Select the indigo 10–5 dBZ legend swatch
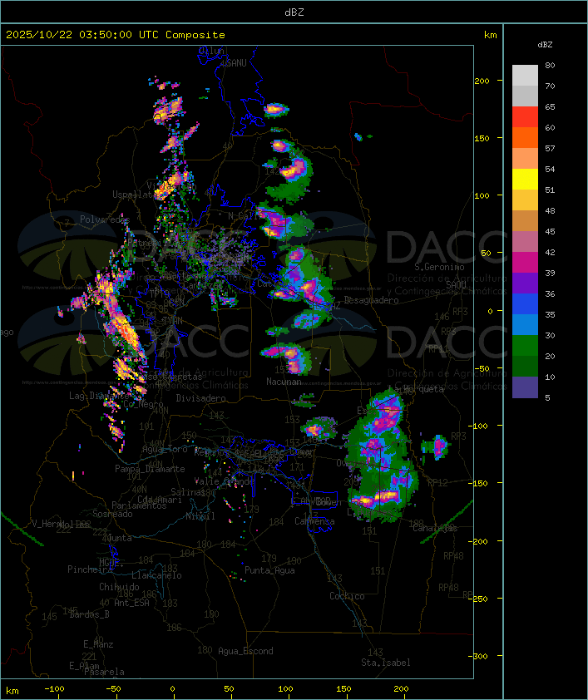Image resolution: width=588 pixels, height=700 pixels. [525, 387]
